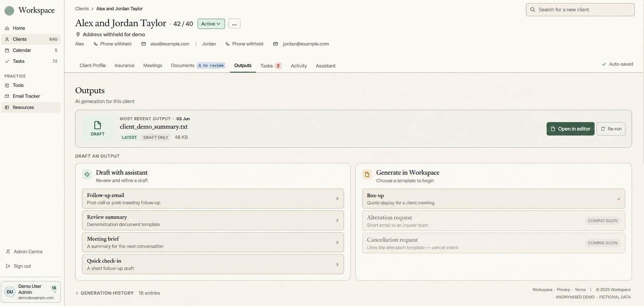Open the Follow-up email draft option

[213, 199]
